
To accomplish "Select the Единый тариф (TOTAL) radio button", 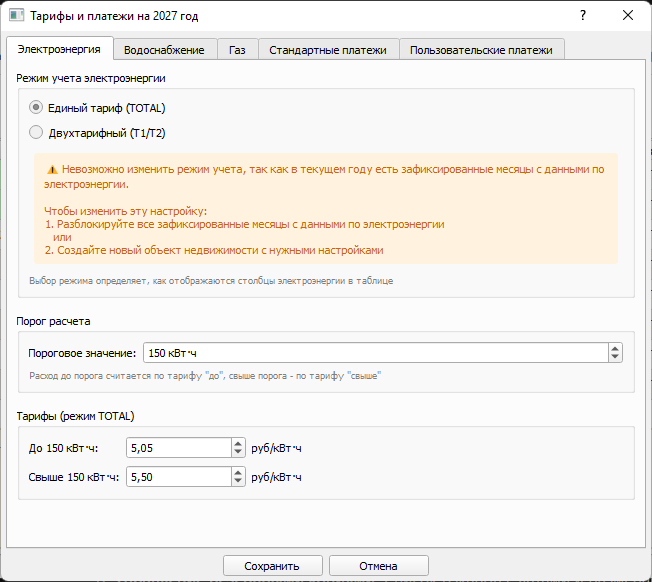I will (37, 108).
